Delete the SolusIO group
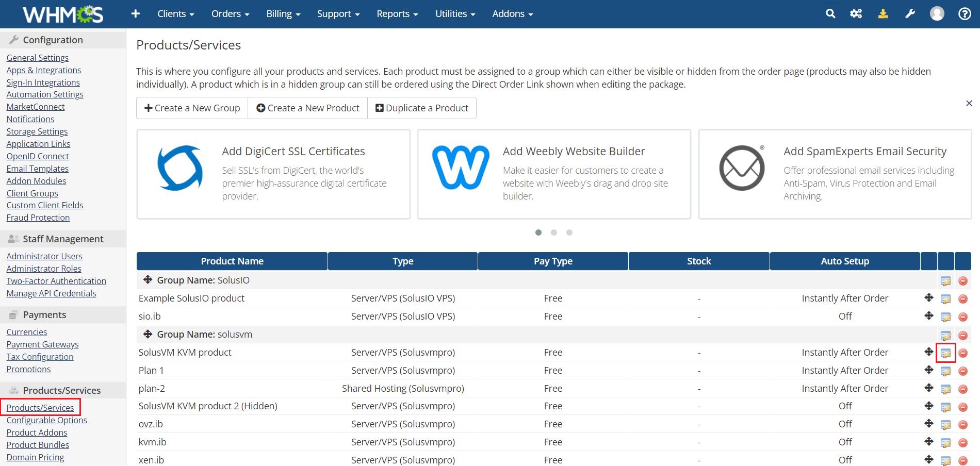980x466 pixels. click(x=963, y=281)
